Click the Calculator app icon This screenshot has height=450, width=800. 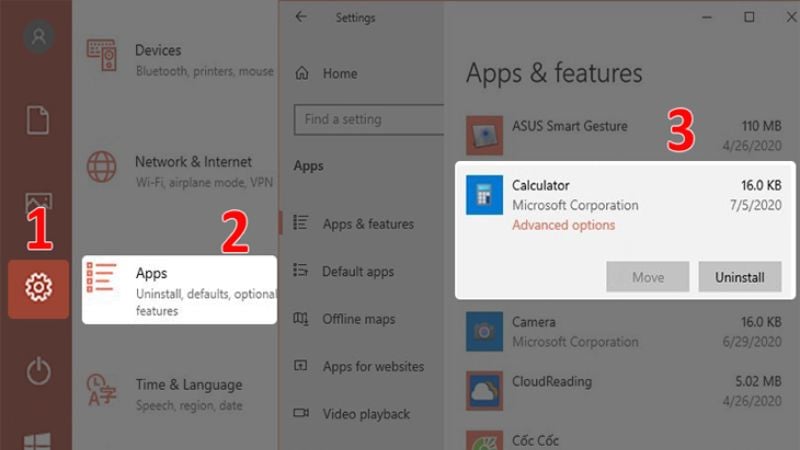(x=484, y=195)
